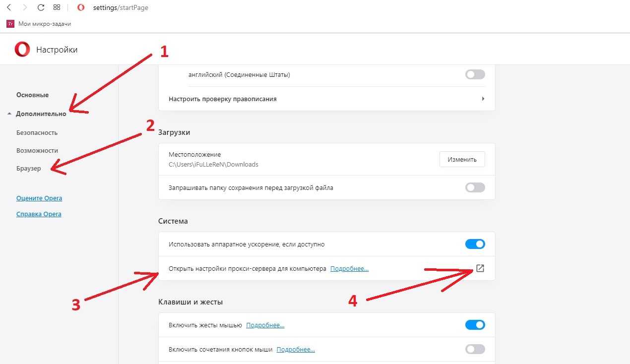Click the Opera logo next to Настройки
The image size is (630, 364).
point(22,50)
